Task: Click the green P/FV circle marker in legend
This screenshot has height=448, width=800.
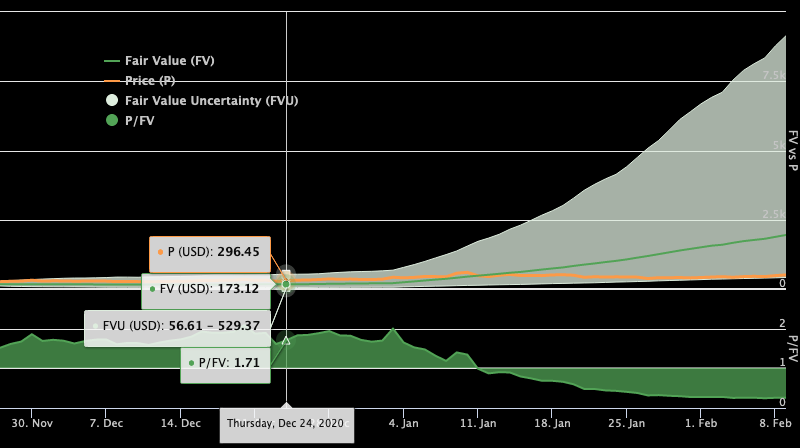Action: [112, 120]
